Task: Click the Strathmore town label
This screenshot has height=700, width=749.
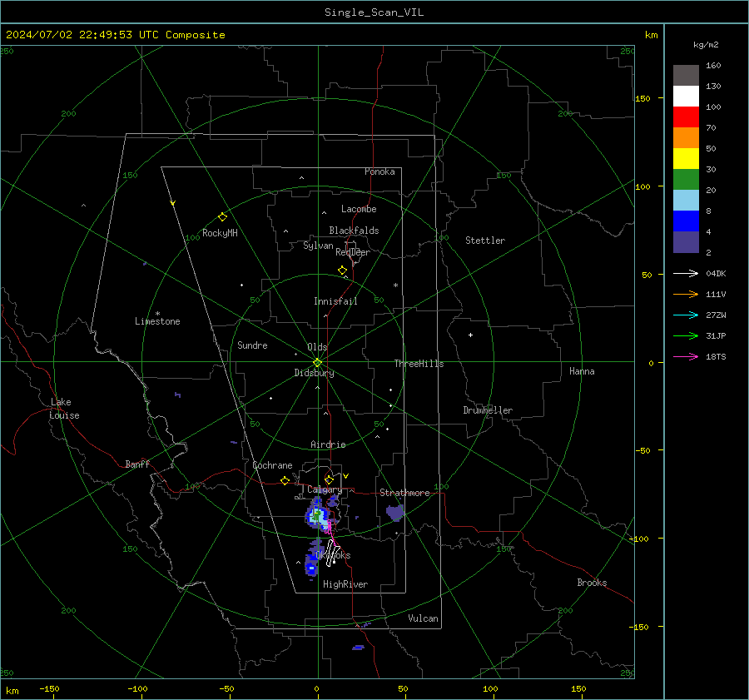Action: [404, 493]
